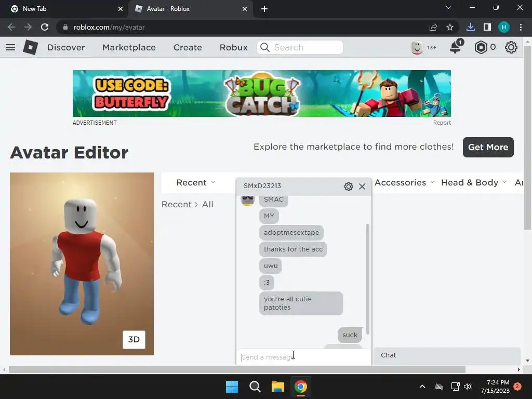532x399 pixels.
Task: Open the tab search chevron
Action: coord(448,7)
